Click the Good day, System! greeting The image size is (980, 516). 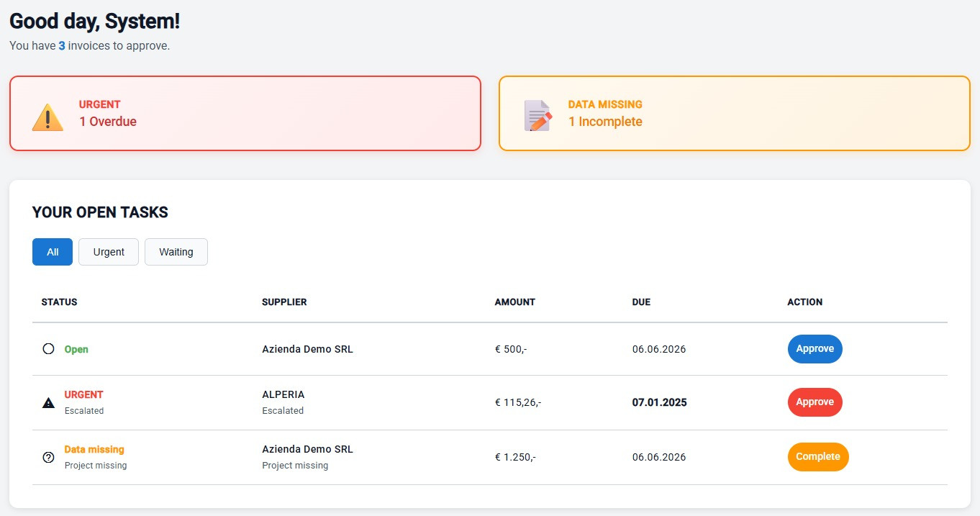pyautogui.click(x=95, y=21)
